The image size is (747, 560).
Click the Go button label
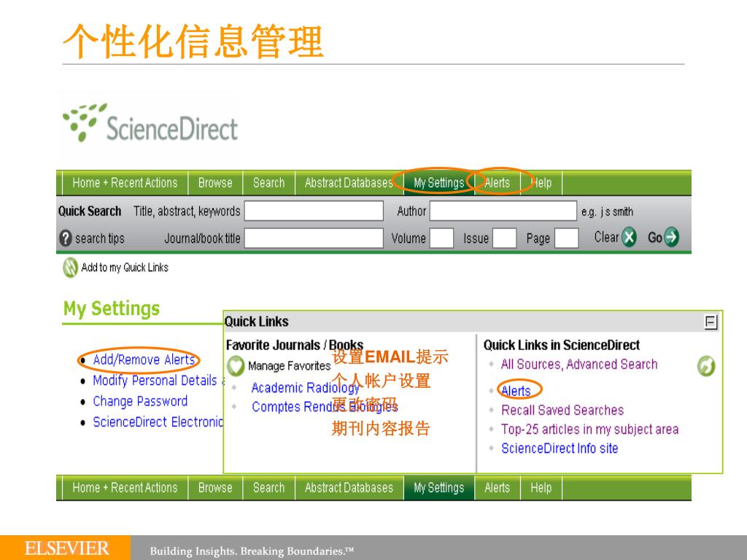(655, 237)
